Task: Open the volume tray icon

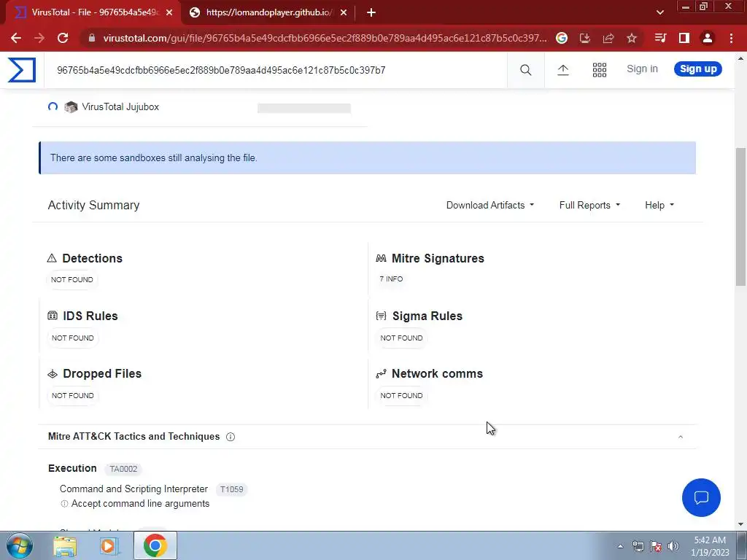Action: (673, 546)
